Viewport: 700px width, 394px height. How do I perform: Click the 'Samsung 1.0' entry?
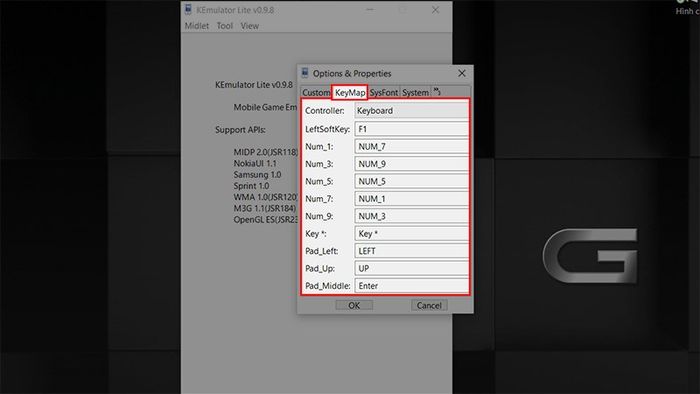tap(257, 174)
